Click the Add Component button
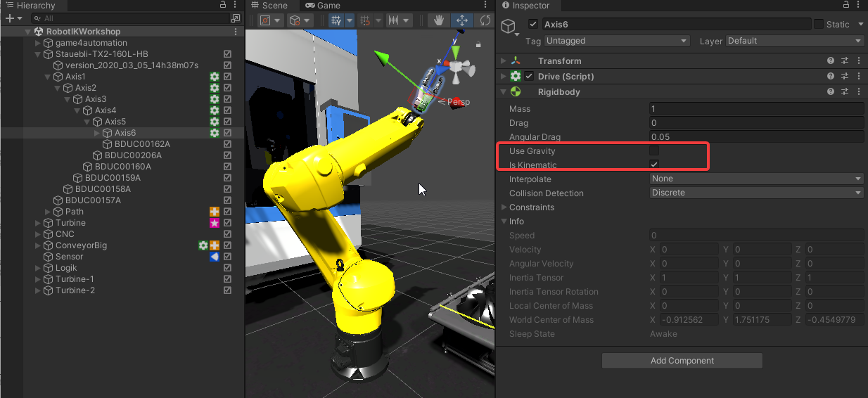The height and width of the screenshot is (398, 868). click(x=682, y=361)
